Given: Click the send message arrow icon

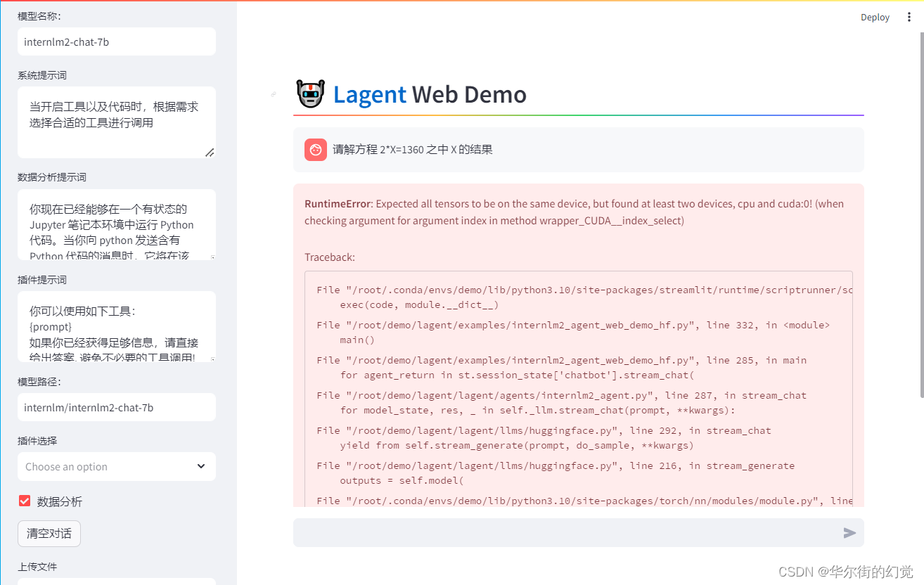Looking at the screenshot, I should click(849, 533).
